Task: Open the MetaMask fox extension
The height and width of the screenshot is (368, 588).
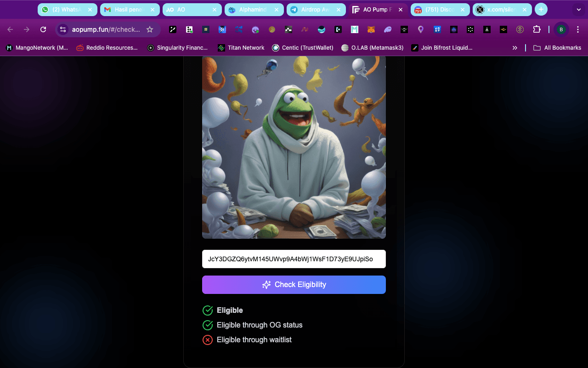Action: click(x=371, y=29)
